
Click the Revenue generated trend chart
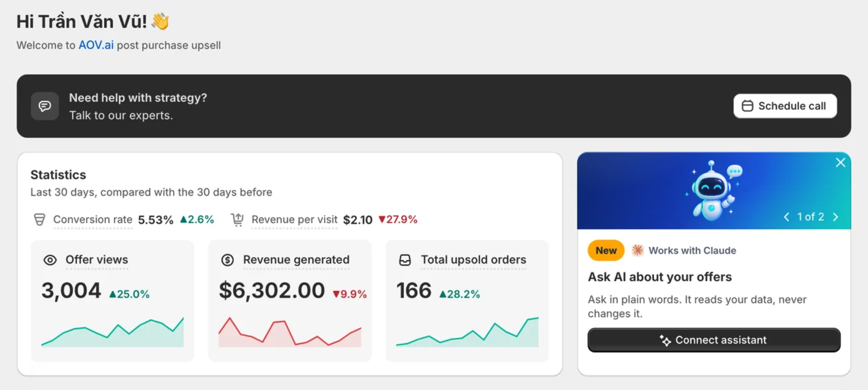click(x=290, y=332)
